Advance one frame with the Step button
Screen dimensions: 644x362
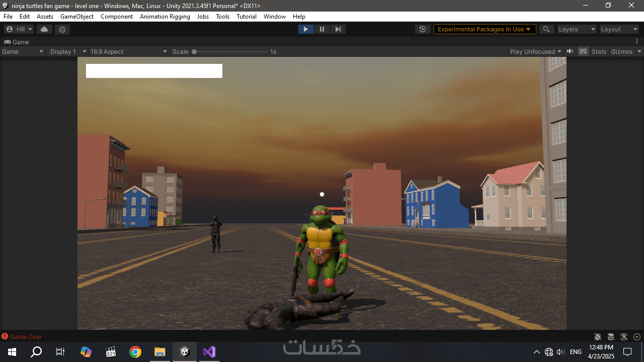point(338,29)
